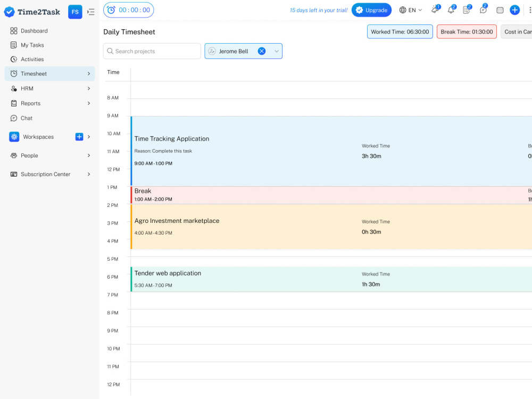Click the Time2Task logo checkmark icon
This screenshot has width=532, height=399.
[9, 12]
